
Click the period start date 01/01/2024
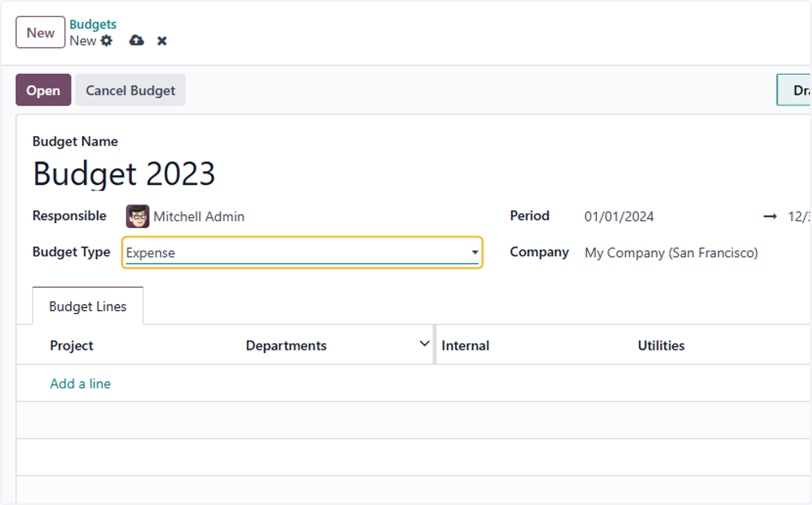click(x=619, y=217)
